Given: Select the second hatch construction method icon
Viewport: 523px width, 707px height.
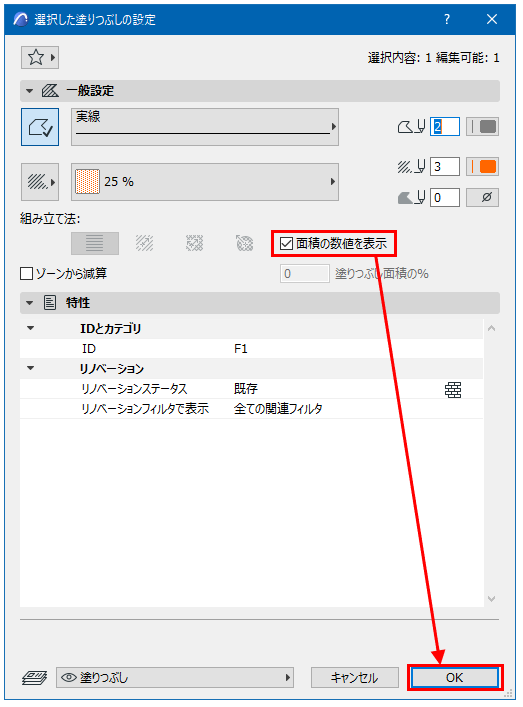Looking at the screenshot, I should (145, 243).
